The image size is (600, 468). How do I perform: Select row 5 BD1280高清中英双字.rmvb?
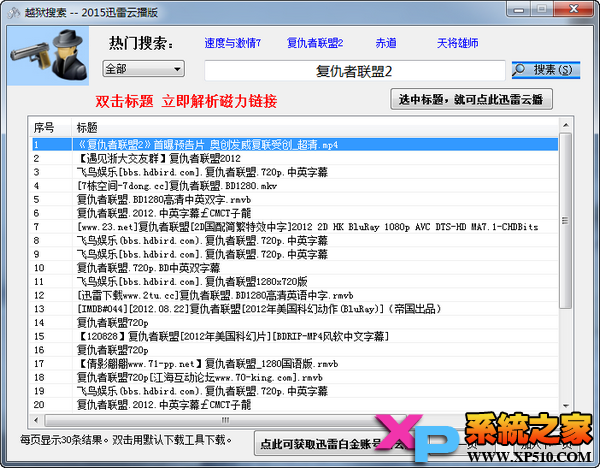[295, 199]
